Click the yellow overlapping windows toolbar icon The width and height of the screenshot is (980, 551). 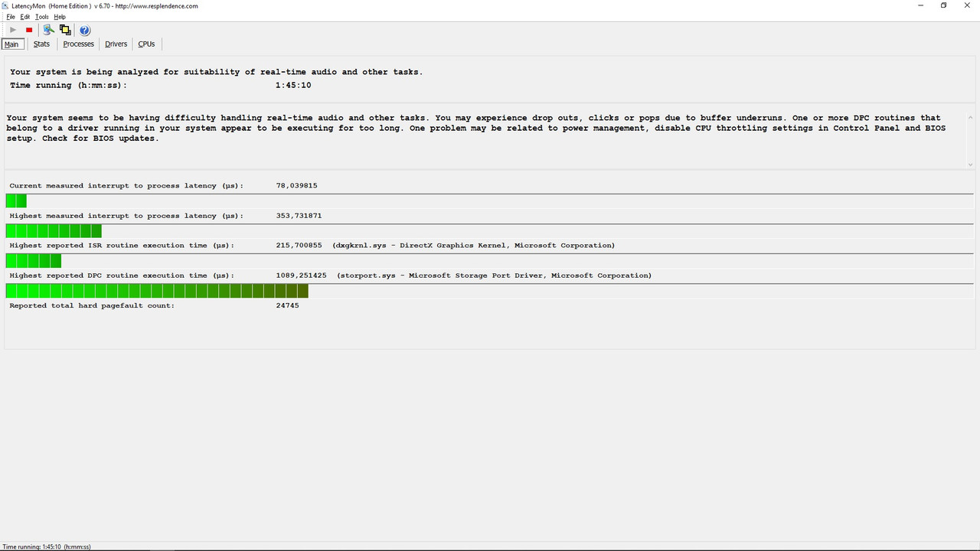tap(65, 30)
